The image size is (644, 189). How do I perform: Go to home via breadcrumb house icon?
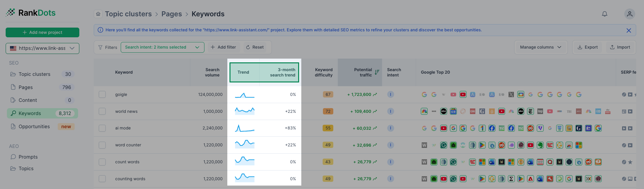(98, 14)
